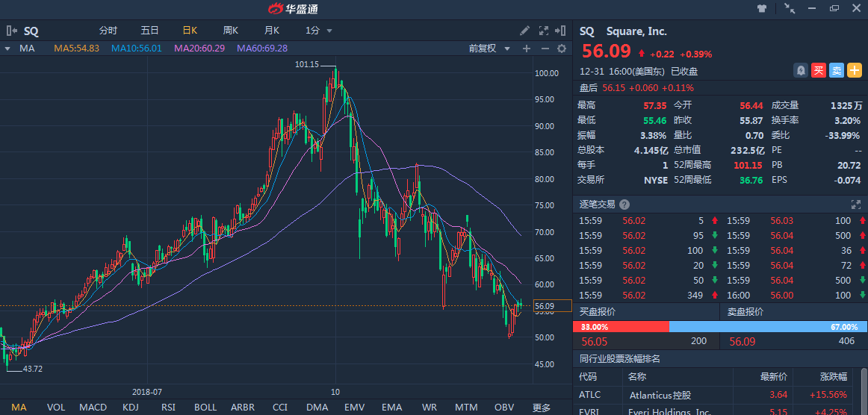Screen dimensions: 868x415
Task: Click the 成交量 value 1325万
Action: (846, 105)
